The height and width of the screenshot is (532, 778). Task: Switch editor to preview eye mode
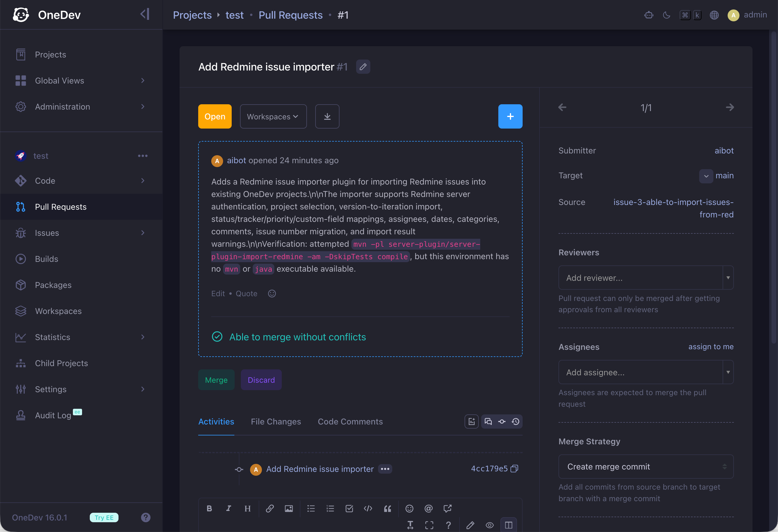pos(489,525)
